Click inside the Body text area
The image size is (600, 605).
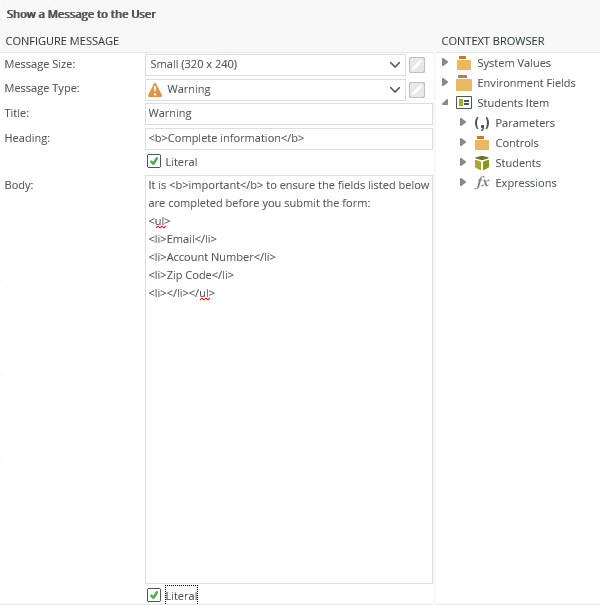[x=288, y=420]
